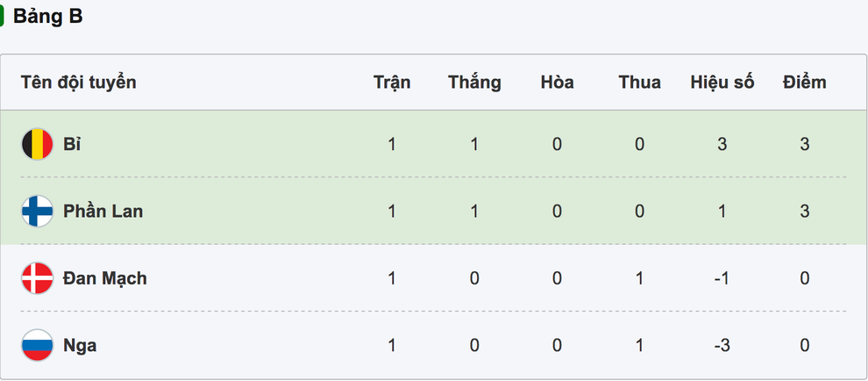The image size is (868, 381).
Task: Click Đan Mạch's goal difference value -1
Action: pyautogui.click(x=722, y=278)
